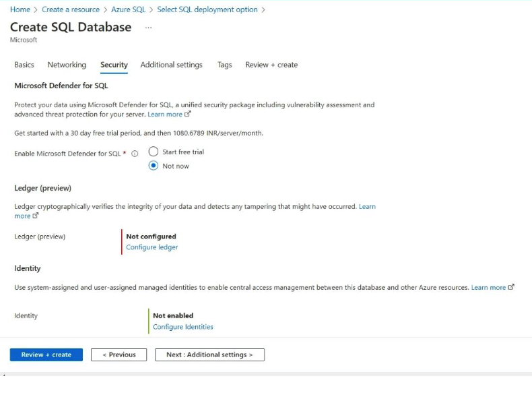Click the Not enabled identity status text
532x405 pixels.
point(173,316)
